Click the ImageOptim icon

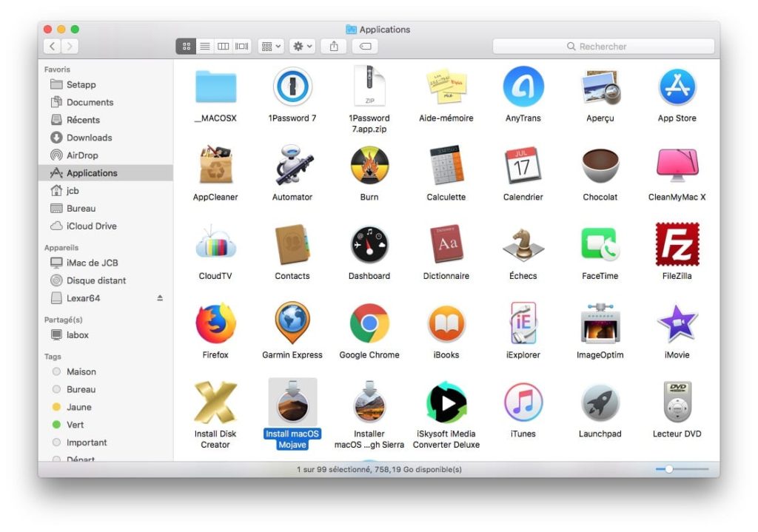coord(600,323)
